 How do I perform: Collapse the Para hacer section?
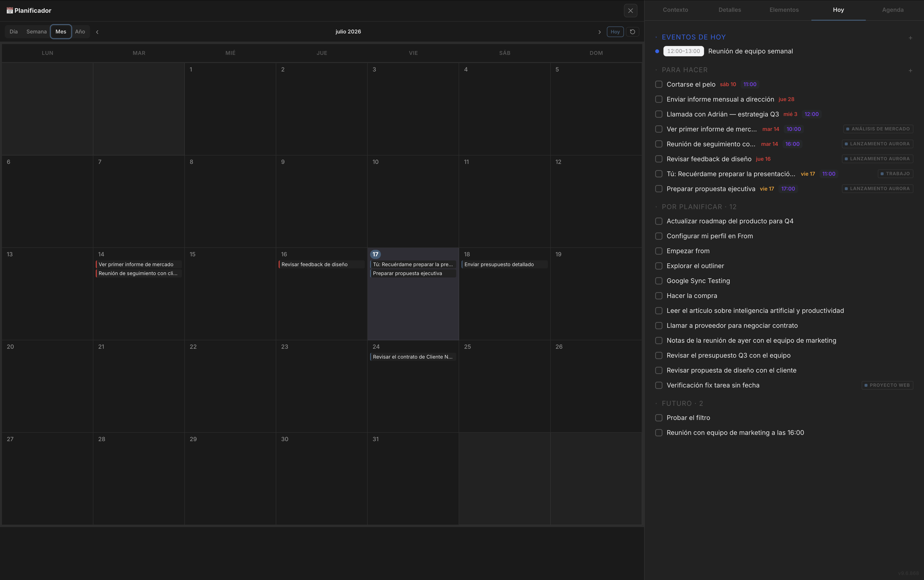[x=684, y=70]
